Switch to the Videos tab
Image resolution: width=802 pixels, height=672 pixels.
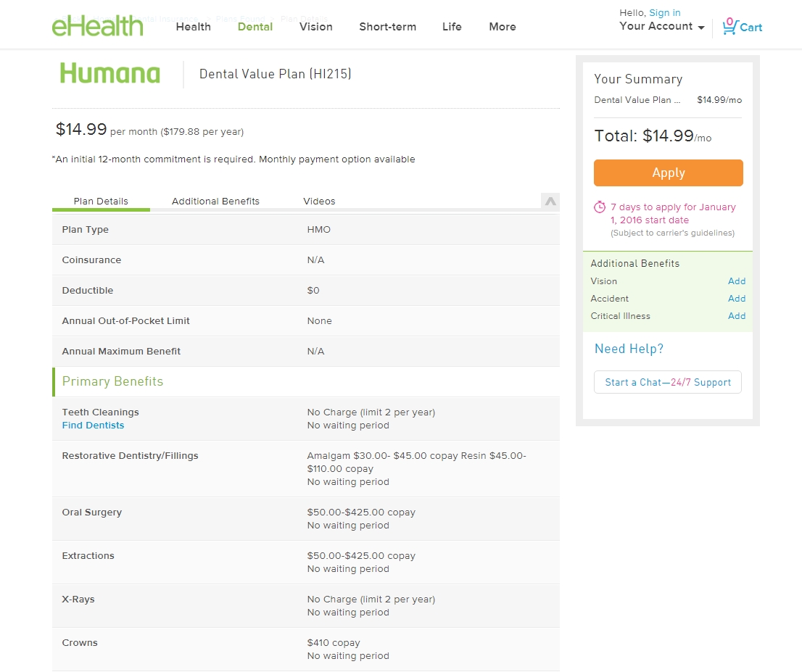319,202
